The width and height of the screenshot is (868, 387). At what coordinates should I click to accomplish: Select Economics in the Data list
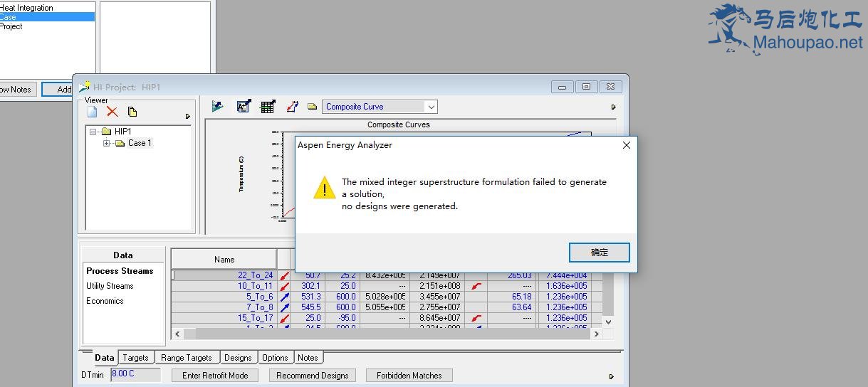(x=105, y=301)
